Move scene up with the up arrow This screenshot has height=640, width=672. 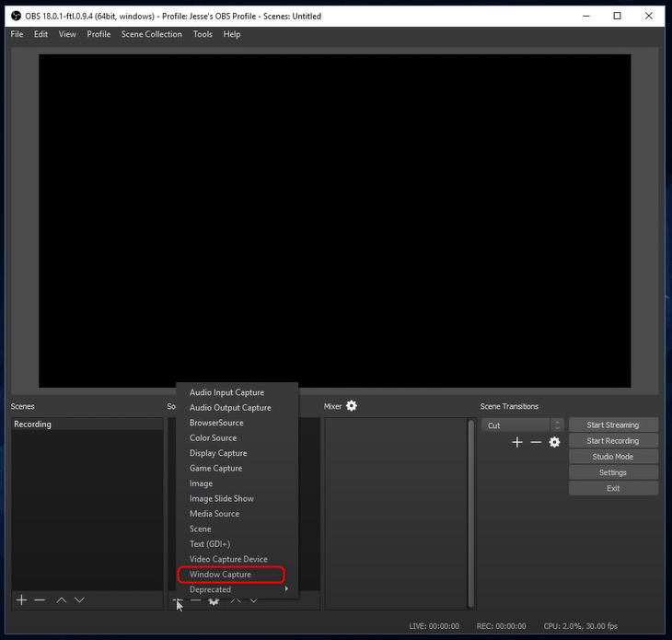click(62, 599)
